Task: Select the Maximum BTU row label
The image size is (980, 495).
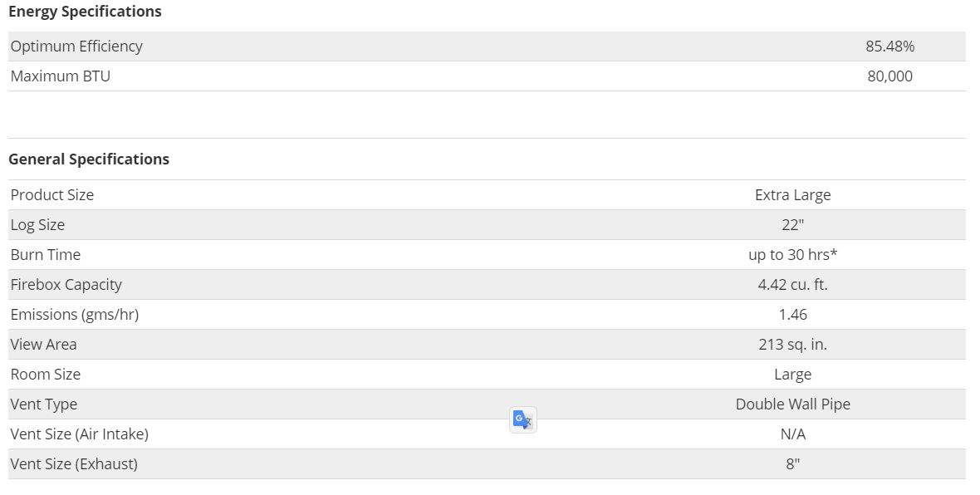Action: click(61, 76)
